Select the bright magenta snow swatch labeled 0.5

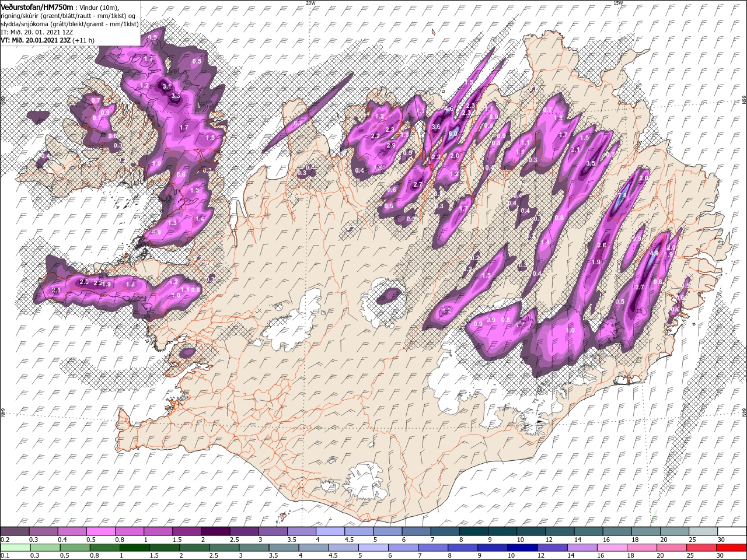[101, 531]
